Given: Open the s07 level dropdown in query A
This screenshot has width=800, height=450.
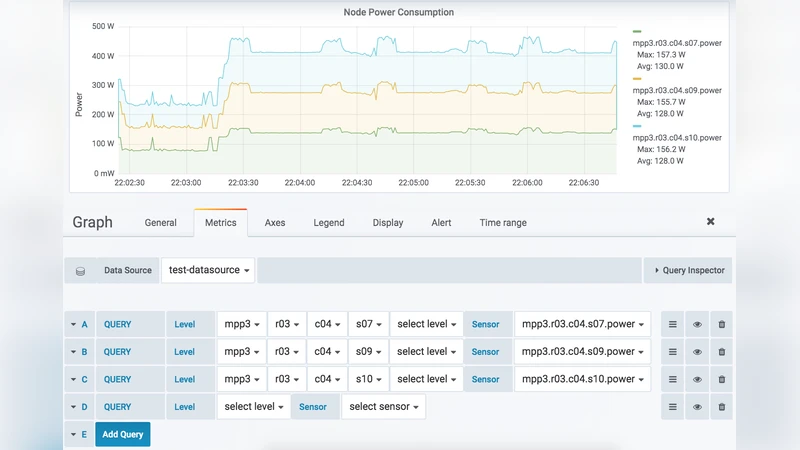Looking at the screenshot, I should tap(369, 324).
